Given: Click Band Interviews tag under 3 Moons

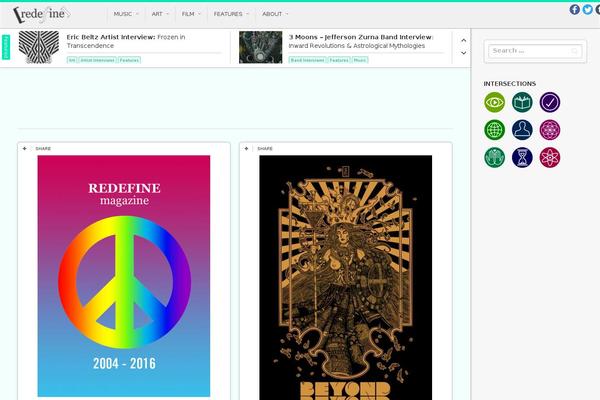Looking at the screenshot, I should tap(308, 60).
